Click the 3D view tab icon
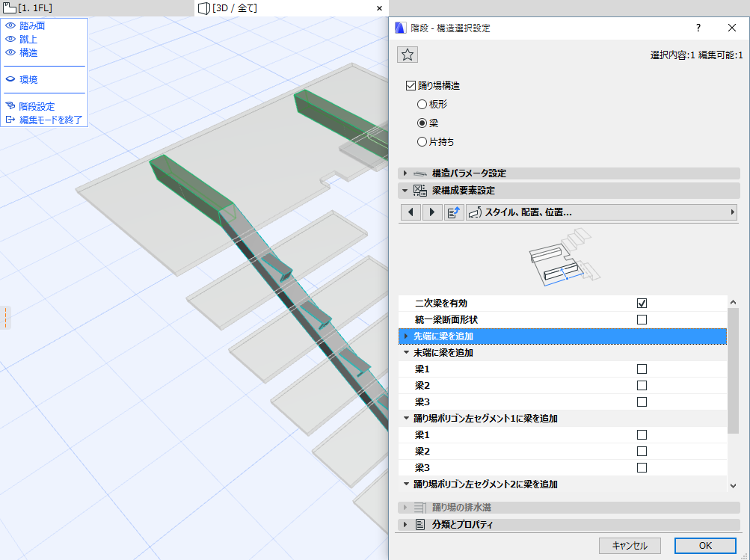Image resolution: width=750 pixels, height=560 pixels. 205,8
